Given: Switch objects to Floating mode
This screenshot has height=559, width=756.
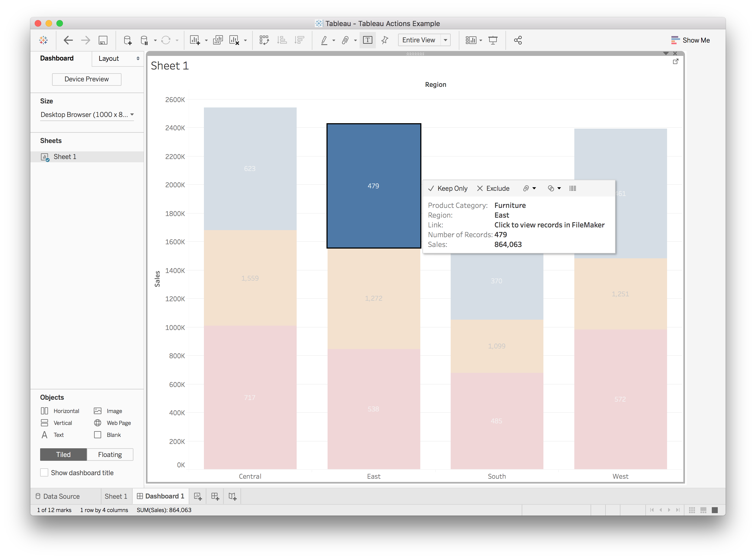Looking at the screenshot, I should click(110, 455).
